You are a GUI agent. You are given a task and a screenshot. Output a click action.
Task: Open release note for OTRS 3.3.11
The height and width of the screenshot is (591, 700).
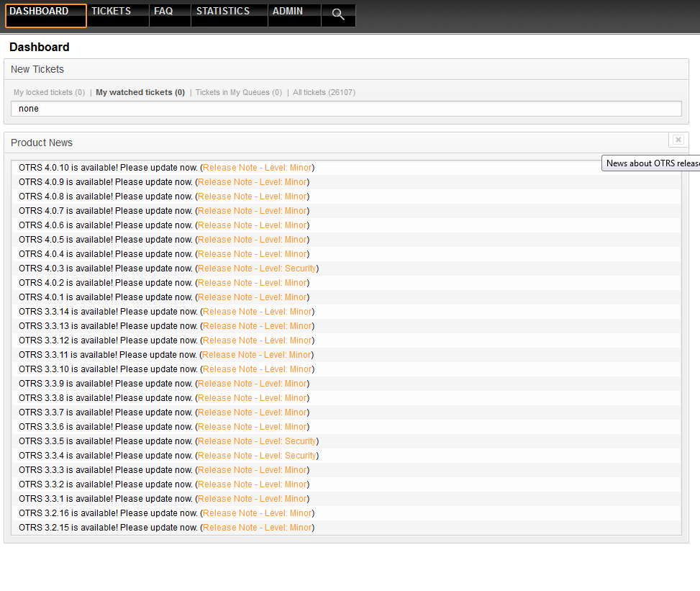coord(257,355)
